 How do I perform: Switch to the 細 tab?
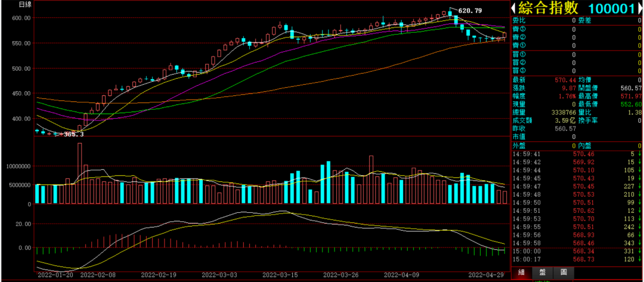(522, 272)
